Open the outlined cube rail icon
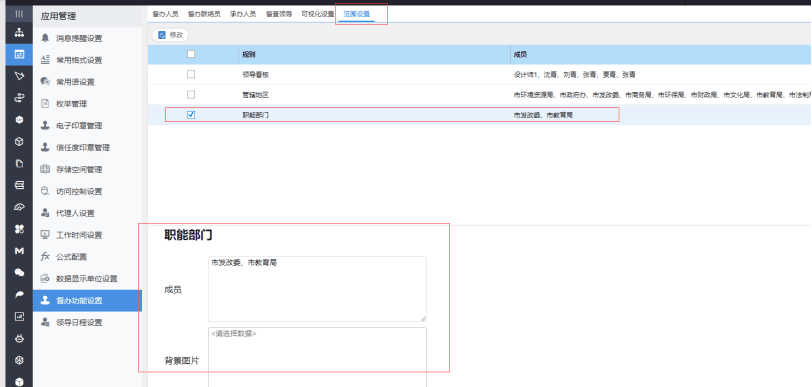The width and height of the screenshot is (812, 387). 19,141
